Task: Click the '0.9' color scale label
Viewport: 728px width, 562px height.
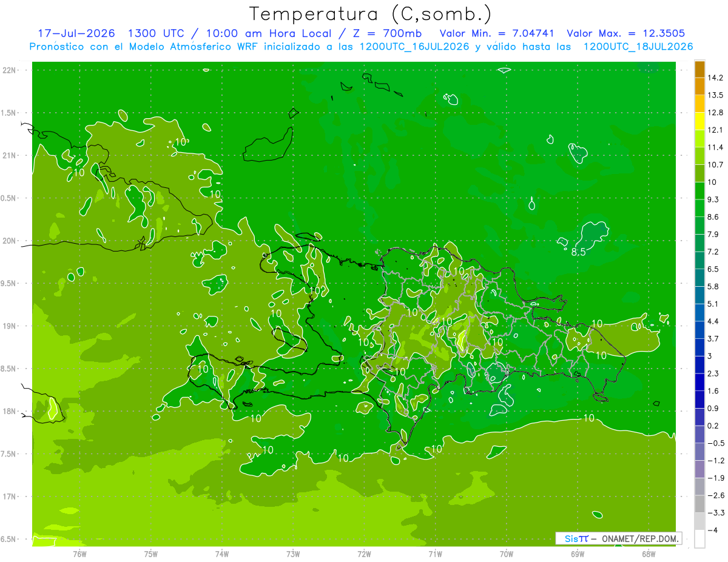Action: coord(713,409)
